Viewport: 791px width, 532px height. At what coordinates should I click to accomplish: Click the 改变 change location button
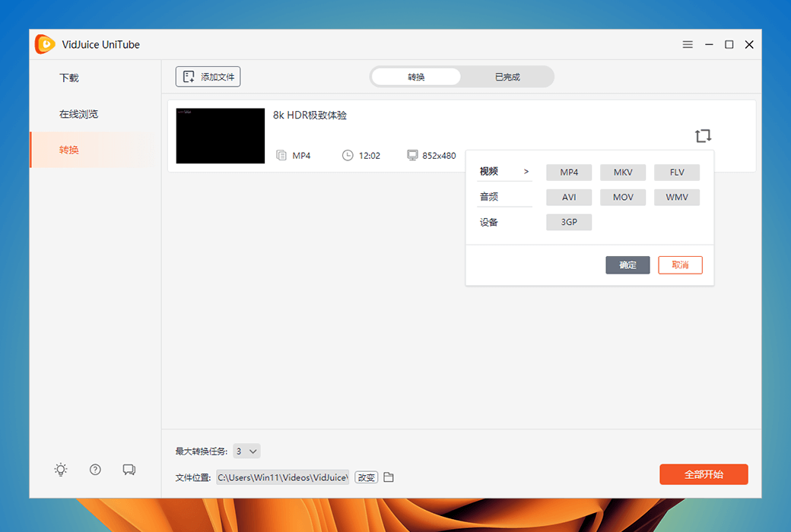(367, 477)
